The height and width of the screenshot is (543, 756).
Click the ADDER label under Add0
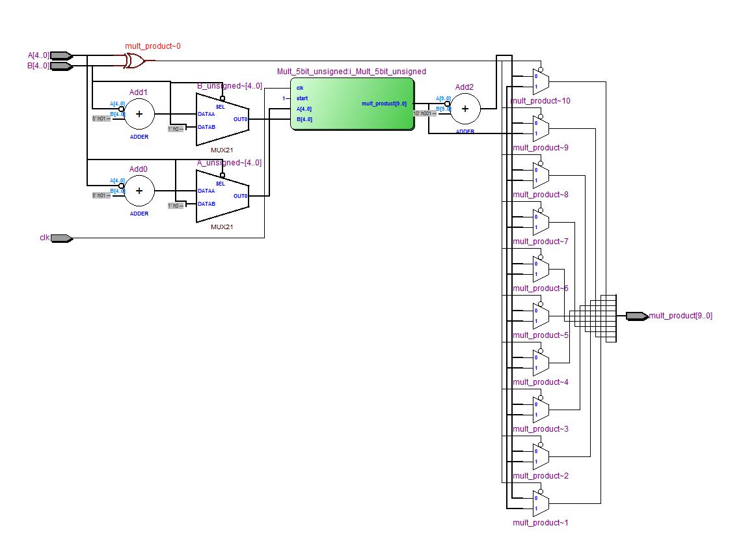[139, 214]
